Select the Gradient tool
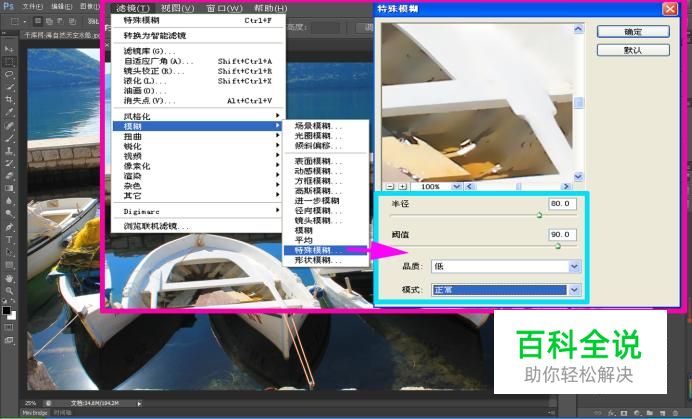 (x=9, y=189)
